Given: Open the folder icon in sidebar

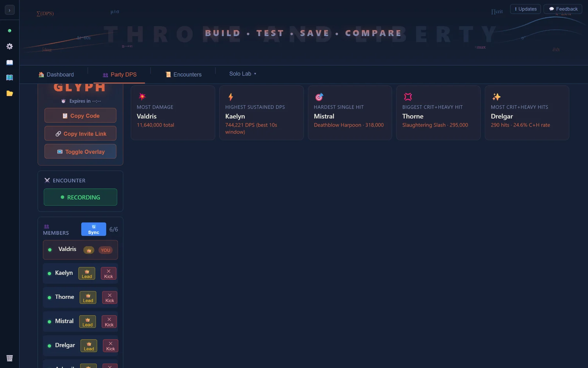Looking at the screenshot, I should (x=10, y=93).
